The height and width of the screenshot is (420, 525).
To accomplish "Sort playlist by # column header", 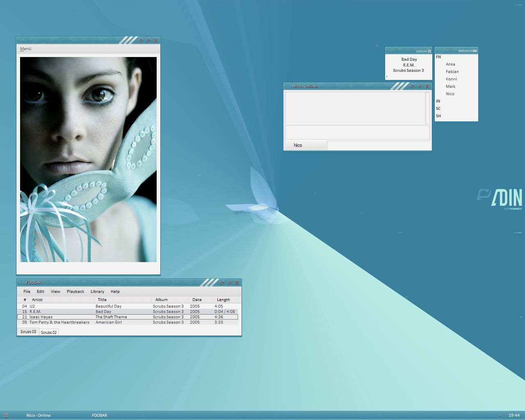I will (x=25, y=300).
